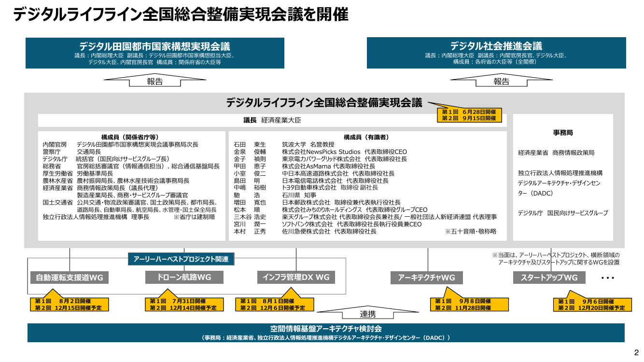Screen dimensions: 644x362
Task: Select the デジタル社会推進会議 header box
Action: click(496, 53)
